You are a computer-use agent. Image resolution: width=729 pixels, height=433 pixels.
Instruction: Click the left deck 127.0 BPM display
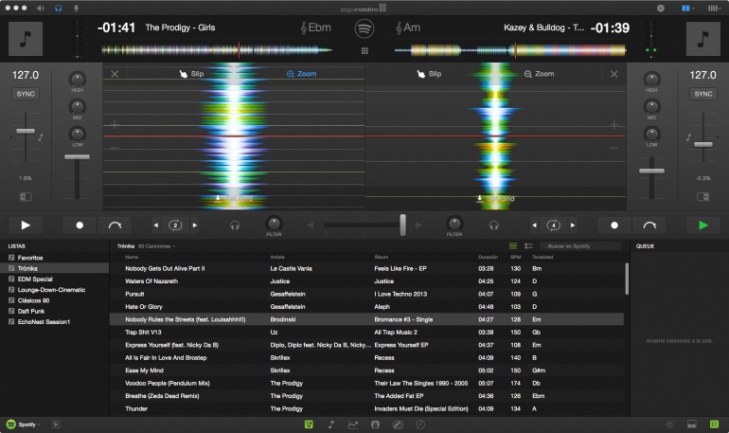(26, 75)
